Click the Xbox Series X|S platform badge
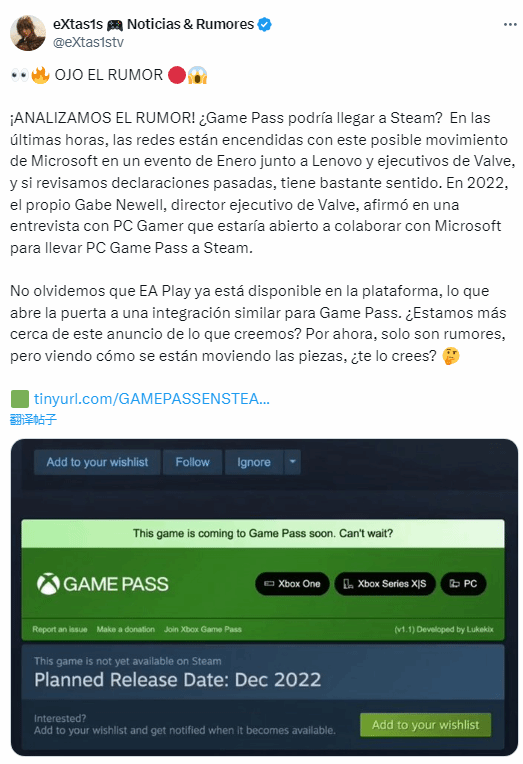This screenshot has height=764, width=523. (x=385, y=584)
